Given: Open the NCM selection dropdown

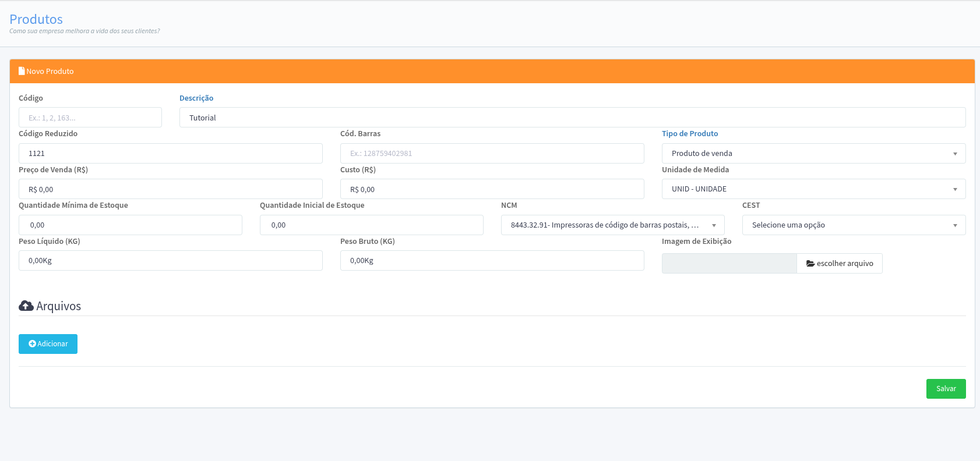Looking at the screenshot, I should click(x=612, y=225).
